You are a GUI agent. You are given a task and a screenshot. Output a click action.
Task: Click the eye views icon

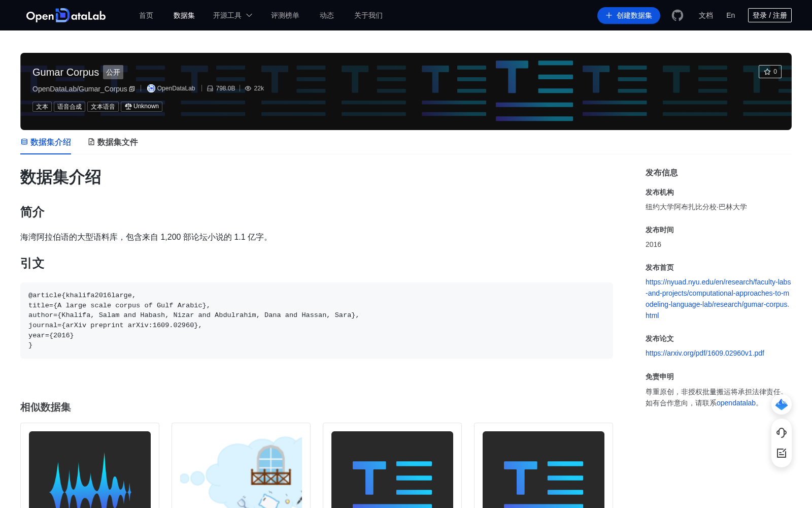pyautogui.click(x=248, y=88)
